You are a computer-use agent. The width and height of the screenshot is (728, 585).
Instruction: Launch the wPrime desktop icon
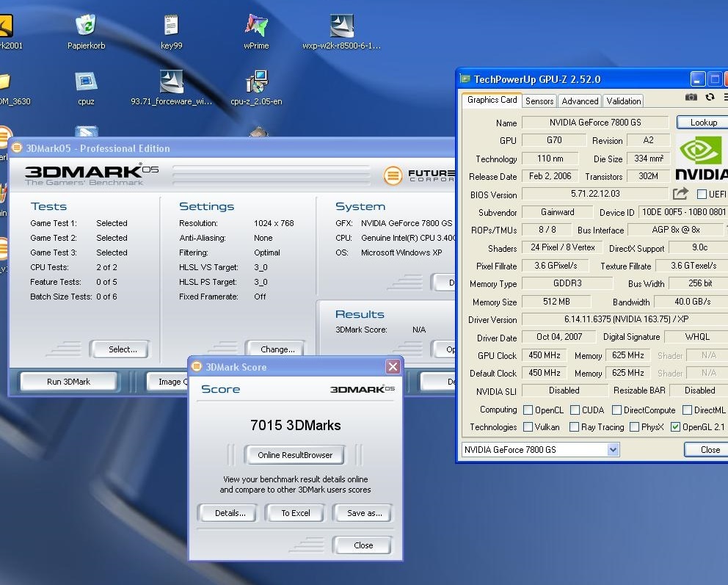click(x=256, y=27)
